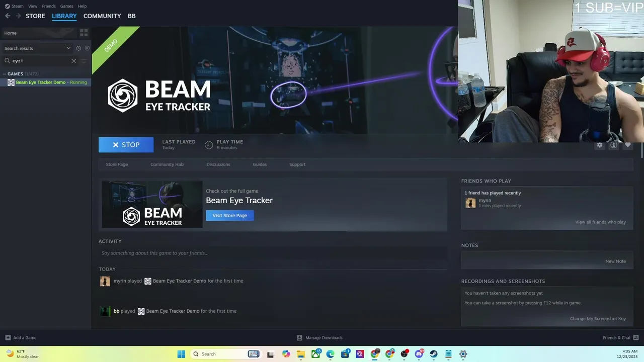Stop the running Beam Eye Tracker Demo
The width and height of the screenshot is (644, 362).
tap(126, 145)
